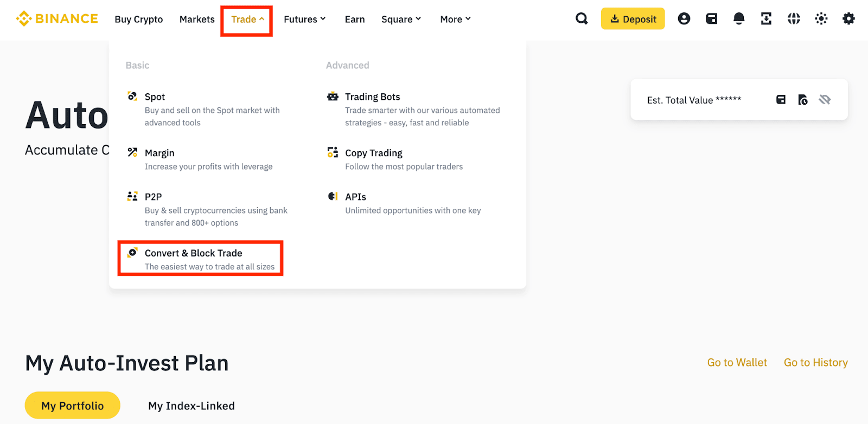Open the user profile icon
Image resolution: width=868 pixels, height=424 pixels.
[x=684, y=19]
